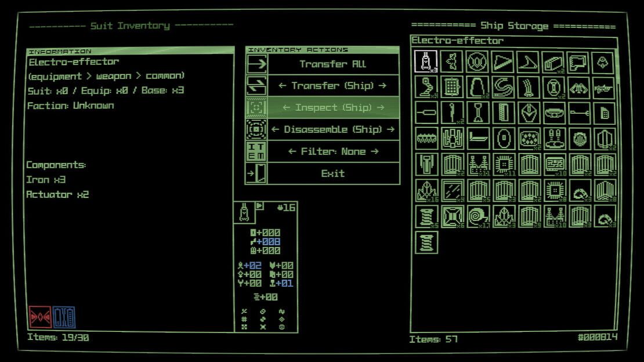The width and height of the screenshot is (644, 362).
Task: Click the Exit button
Action: [333, 173]
